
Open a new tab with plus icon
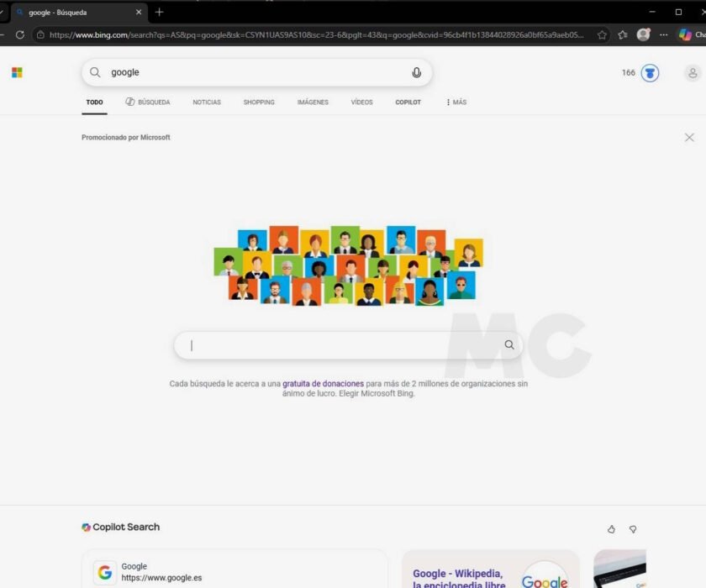point(159,12)
